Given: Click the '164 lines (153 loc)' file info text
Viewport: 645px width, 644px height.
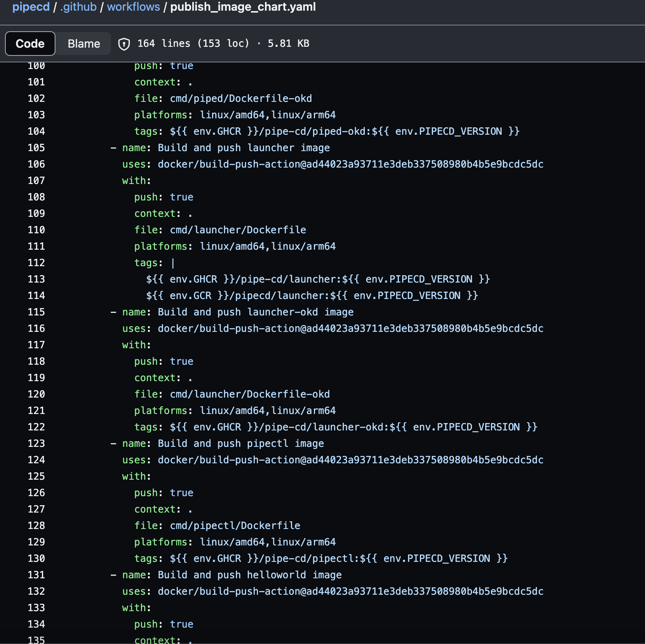Looking at the screenshot, I should coord(193,44).
